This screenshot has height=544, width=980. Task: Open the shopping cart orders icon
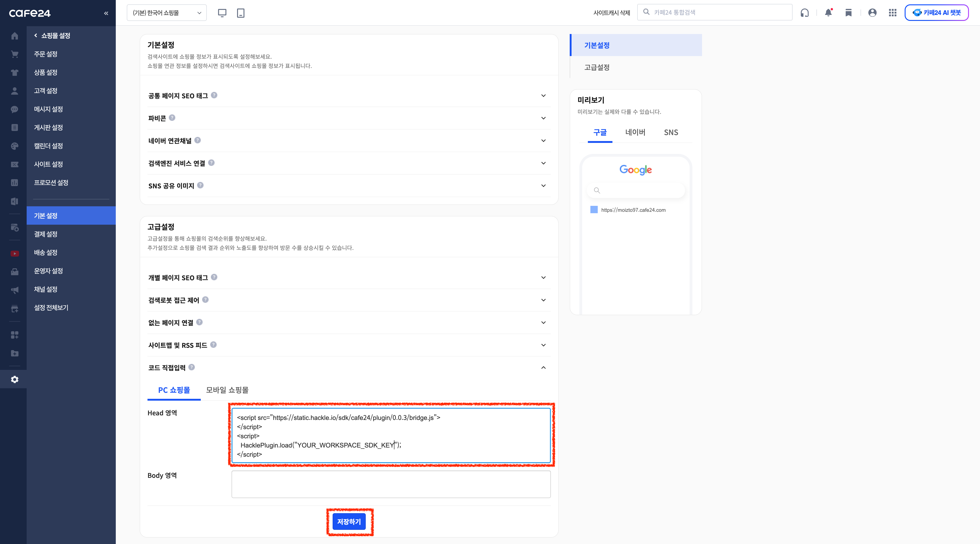point(14,54)
